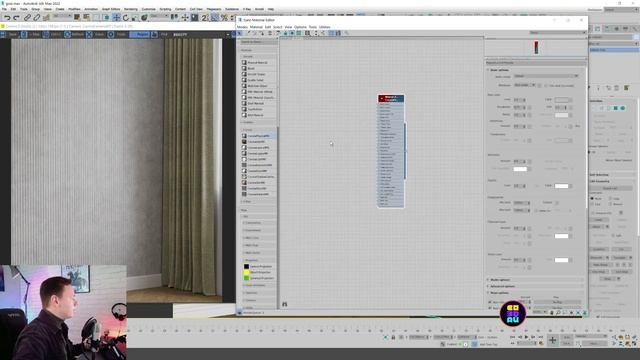Click the red material node header
Image resolution: width=640 pixels, height=360 pixels.
coord(391,98)
